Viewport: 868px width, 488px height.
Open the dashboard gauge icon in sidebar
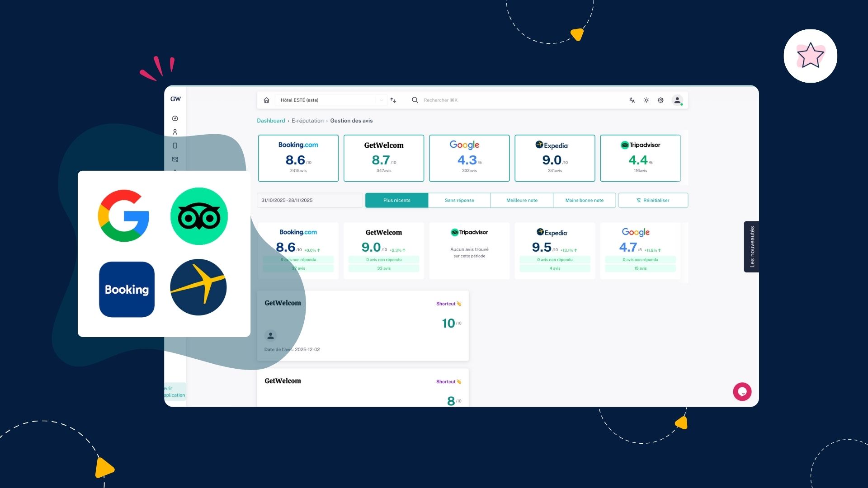[175, 118]
